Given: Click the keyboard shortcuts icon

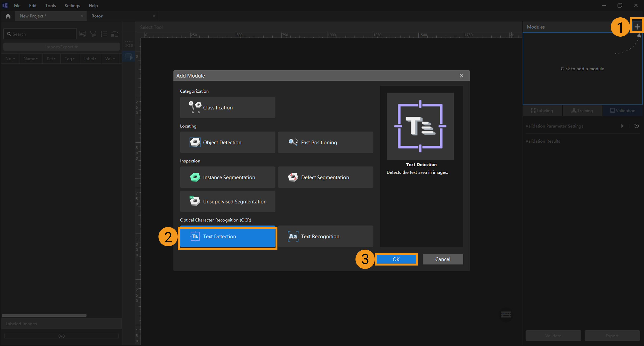Looking at the screenshot, I should [x=506, y=314].
